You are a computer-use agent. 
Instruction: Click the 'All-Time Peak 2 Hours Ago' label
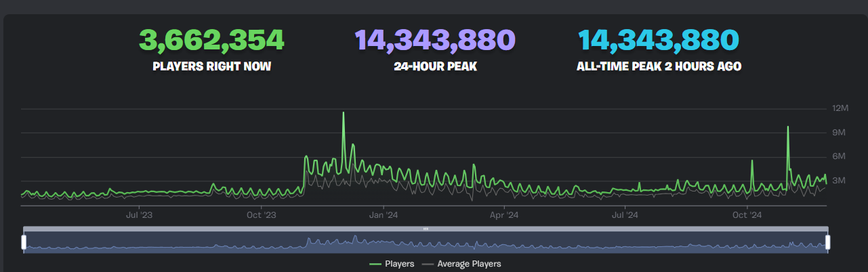tap(658, 67)
